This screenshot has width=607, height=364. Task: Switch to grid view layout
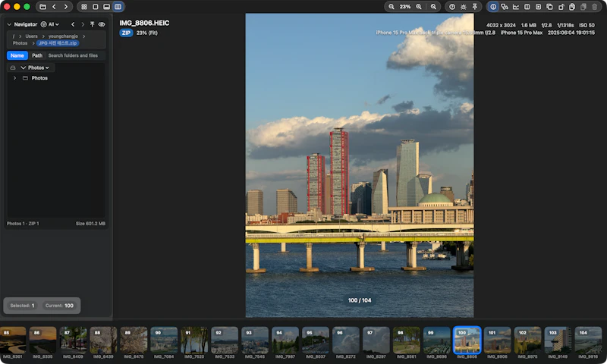pos(84,7)
